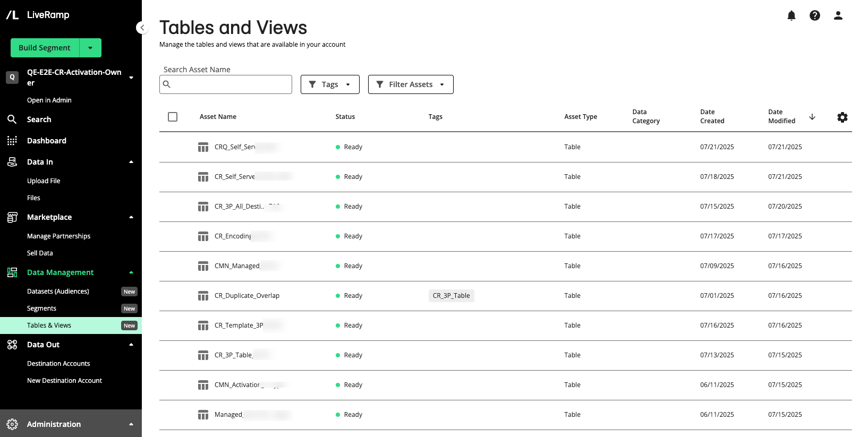Image resolution: width=868 pixels, height=437 pixels.
Task: Click table icon for CR_3P_All_Desti row
Action: coord(203,207)
